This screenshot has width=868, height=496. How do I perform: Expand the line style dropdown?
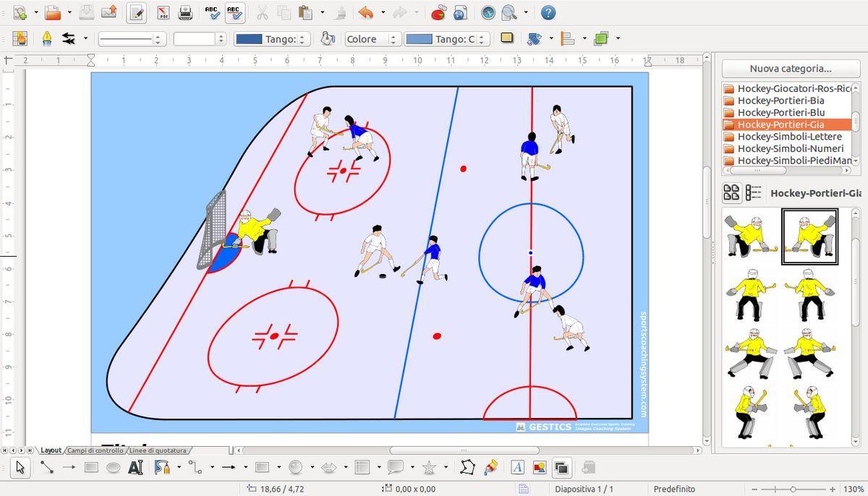(x=158, y=39)
